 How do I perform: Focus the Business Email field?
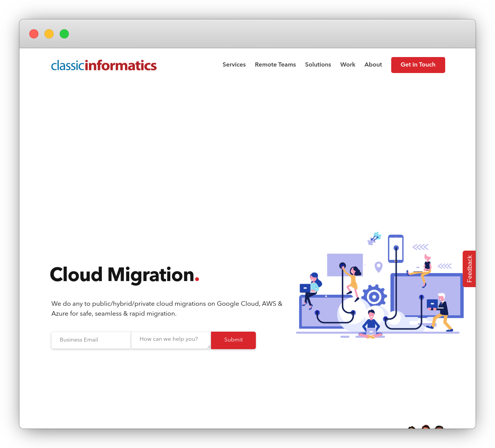(x=91, y=340)
